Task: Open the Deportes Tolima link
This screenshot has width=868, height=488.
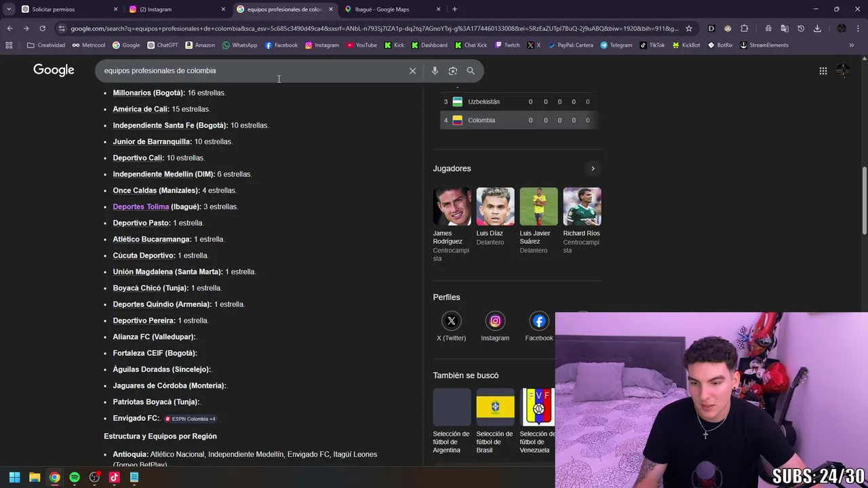Action: click(141, 207)
